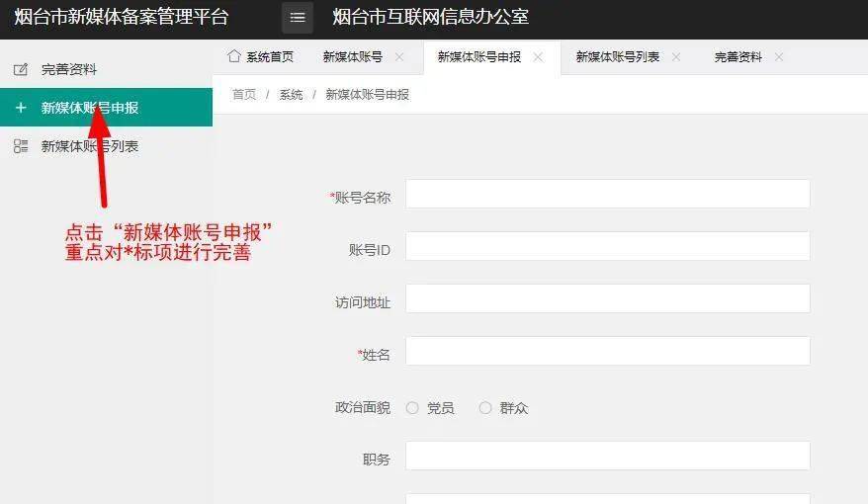Click the 姓名 input field
Image resolution: width=868 pixels, height=504 pixels.
pos(607,352)
